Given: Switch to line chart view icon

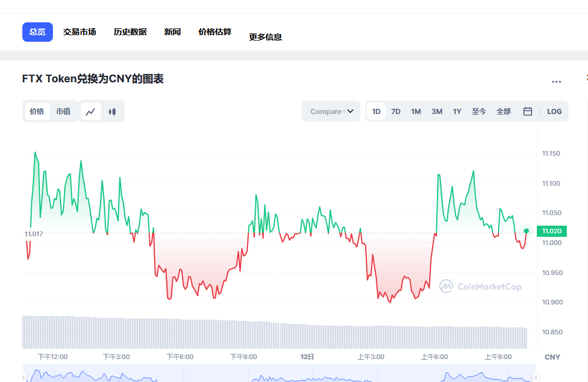Looking at the screenshot, I should point(91,112).
